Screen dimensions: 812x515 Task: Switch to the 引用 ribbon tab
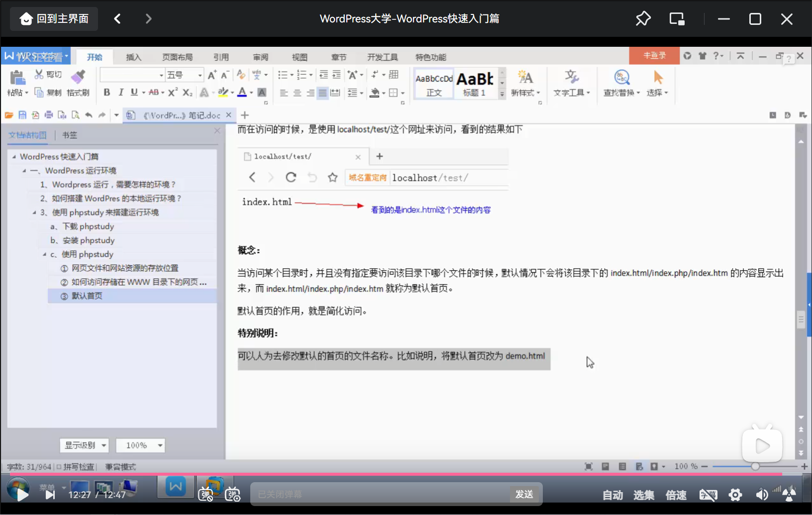point(221,57)
